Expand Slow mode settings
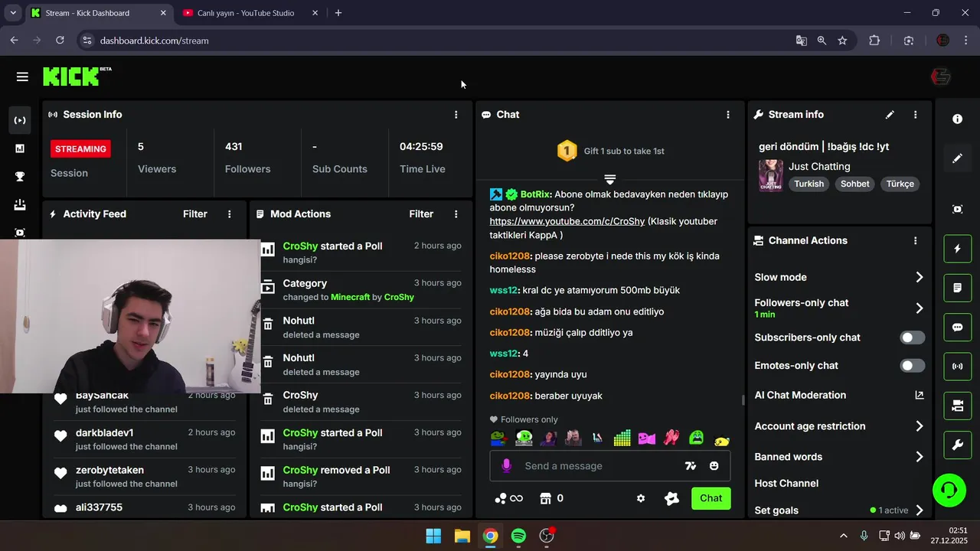Viewport: 980px width, 551px height. (x=920, y=277)
